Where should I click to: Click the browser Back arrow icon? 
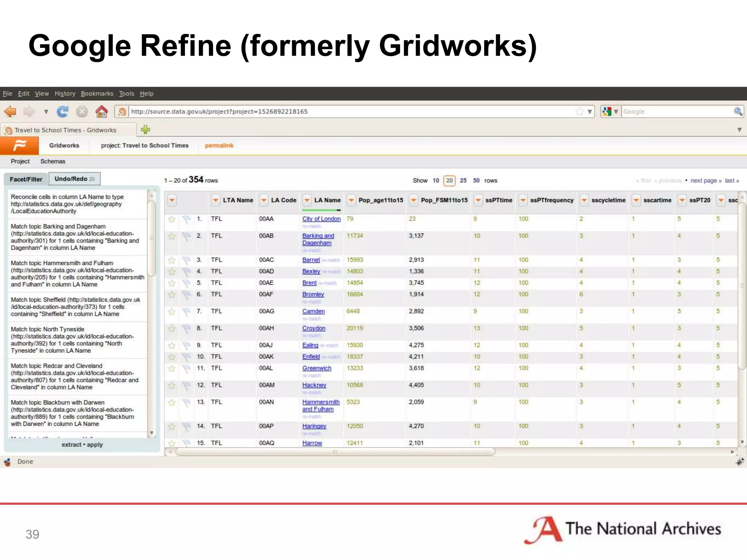click(10, 111)
